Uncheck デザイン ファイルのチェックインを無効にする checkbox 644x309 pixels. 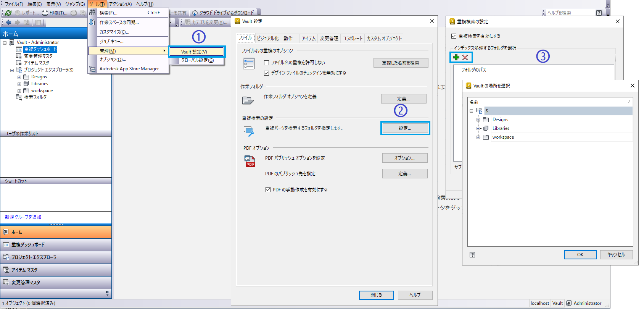click(x=267, y=73)
